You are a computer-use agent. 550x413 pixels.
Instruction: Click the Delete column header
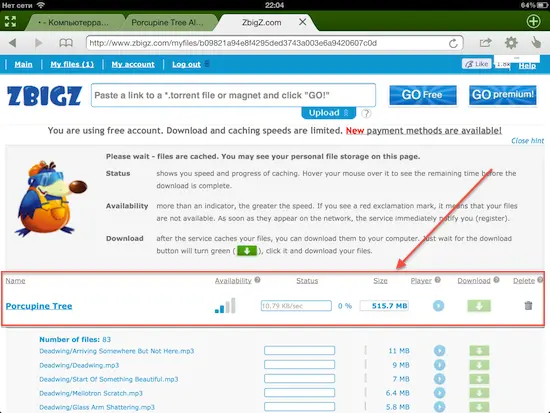point(524,281)
